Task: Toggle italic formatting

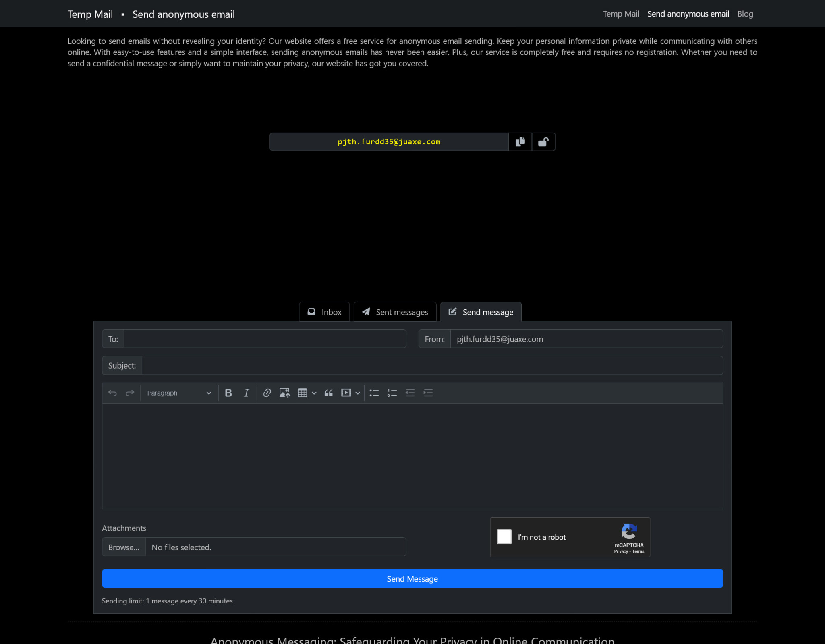Action: [x=246, y=393]
